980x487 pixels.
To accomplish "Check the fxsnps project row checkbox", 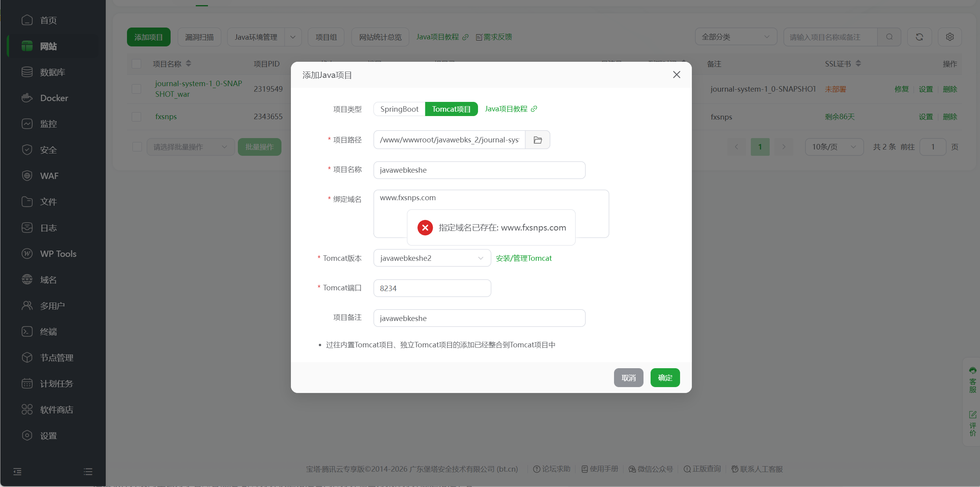I will coord(136,117).
